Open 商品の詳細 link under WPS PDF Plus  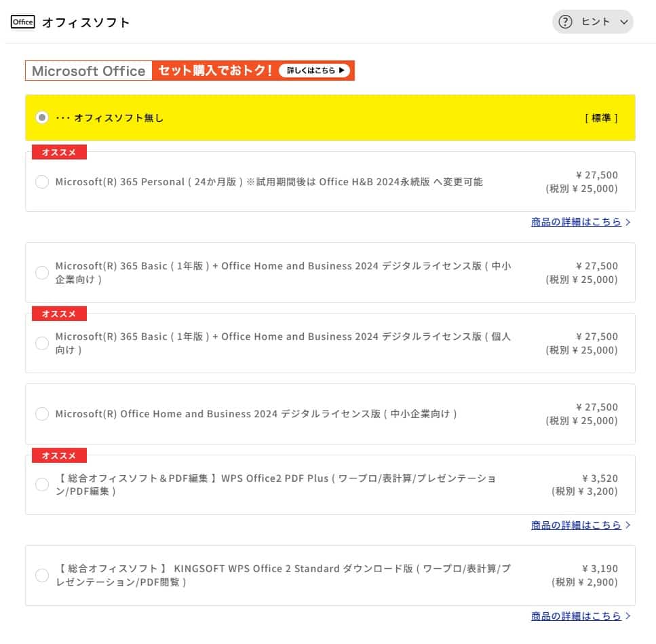coord(576,525)
